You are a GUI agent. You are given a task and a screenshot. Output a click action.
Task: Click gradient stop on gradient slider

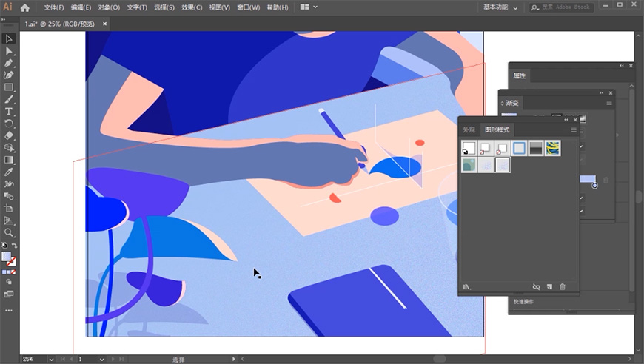click(594, 186)
